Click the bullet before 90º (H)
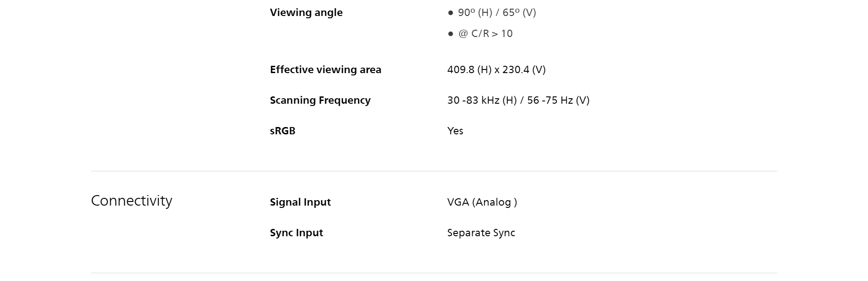 450,13
